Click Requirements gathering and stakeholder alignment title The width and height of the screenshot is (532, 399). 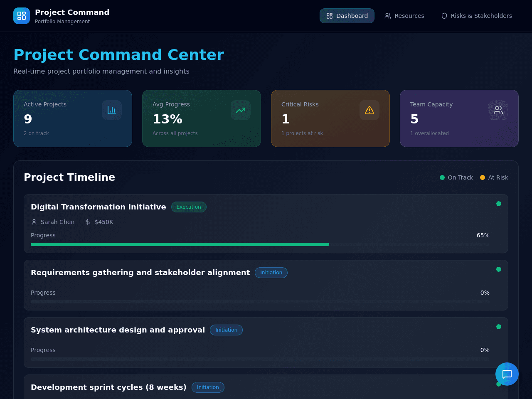pyautogui.click(x=140, y=273)
